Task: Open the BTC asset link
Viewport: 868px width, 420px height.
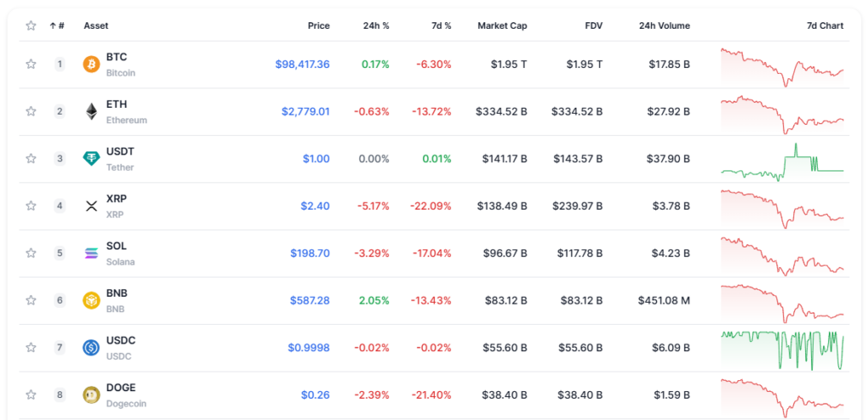Action: click(116, 57)
